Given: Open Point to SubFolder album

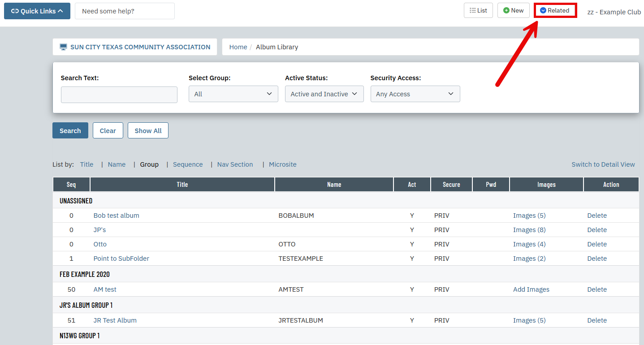Looking at the screenshot, I should pos(121,259).
